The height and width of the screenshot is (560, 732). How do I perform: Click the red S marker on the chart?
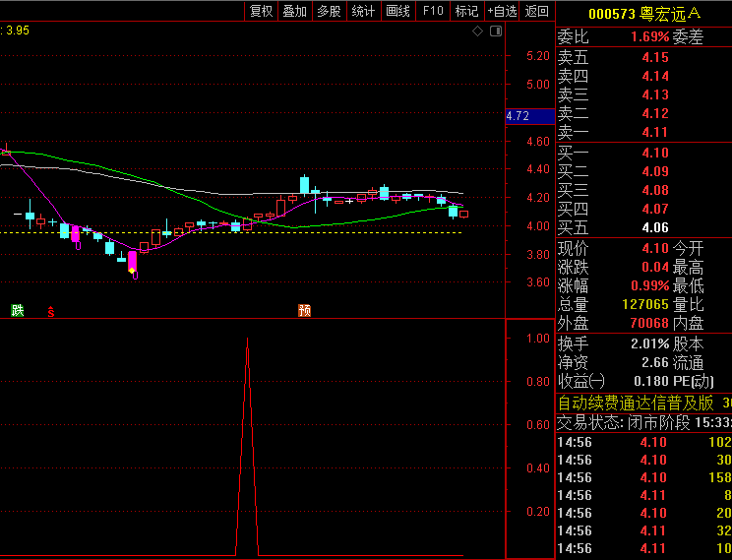tap(50, 312)
